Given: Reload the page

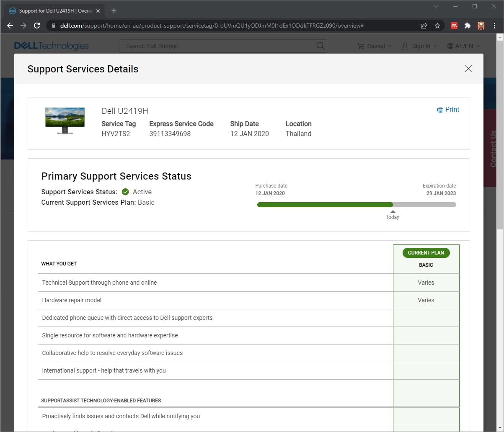Looking at the screenshot, I should [x=37, y=26].
